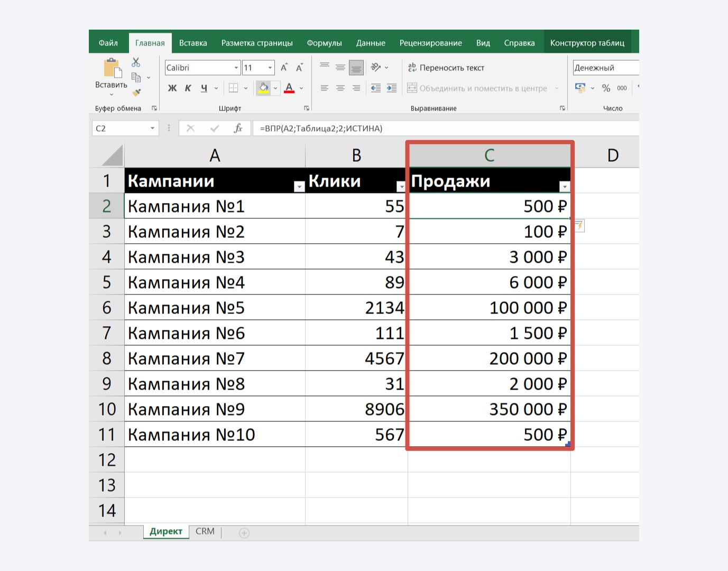Align text to the left
This screenshot has width=728, height=571.
[x=325, y=88]
